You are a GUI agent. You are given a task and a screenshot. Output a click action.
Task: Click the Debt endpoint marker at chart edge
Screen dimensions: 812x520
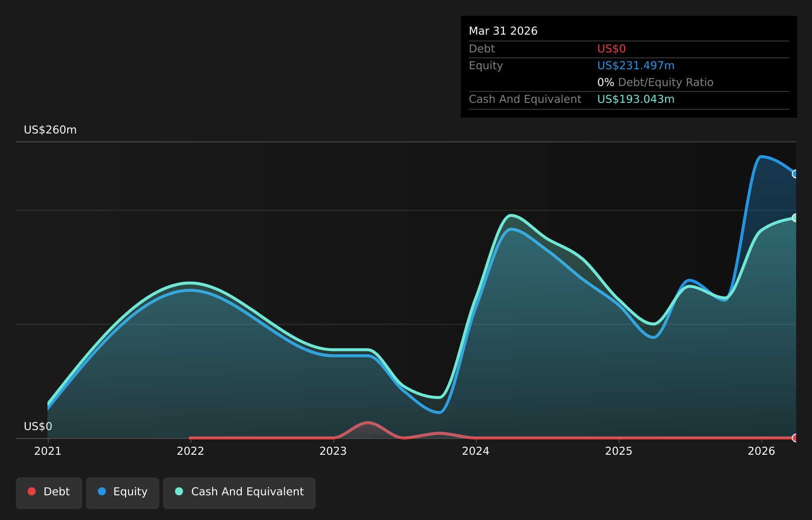point(796,438)
